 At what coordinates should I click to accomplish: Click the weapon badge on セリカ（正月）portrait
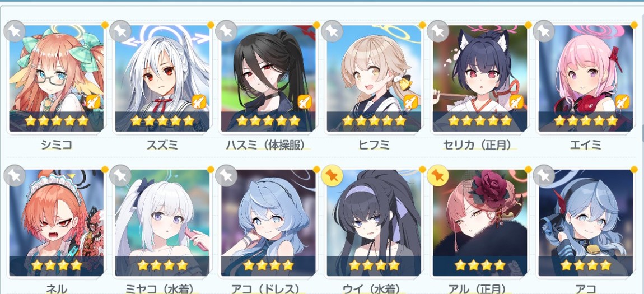tap(517, 101)
